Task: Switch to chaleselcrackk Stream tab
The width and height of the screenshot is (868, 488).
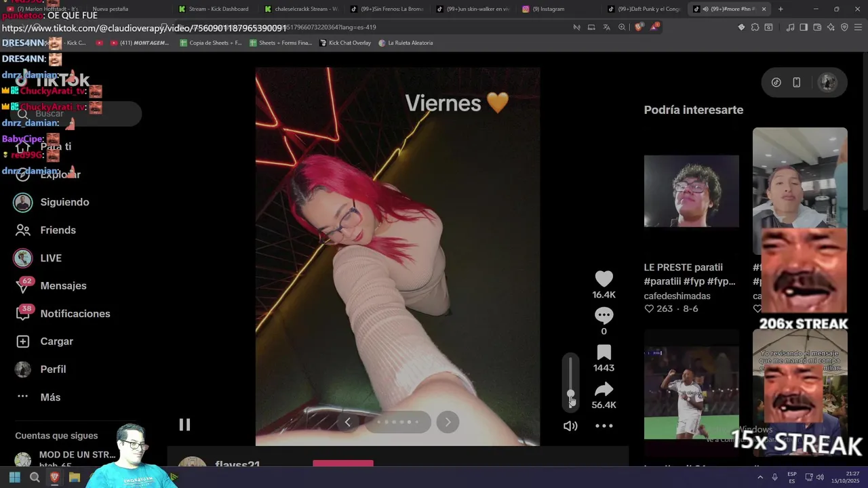Action: tap(302, 9)
